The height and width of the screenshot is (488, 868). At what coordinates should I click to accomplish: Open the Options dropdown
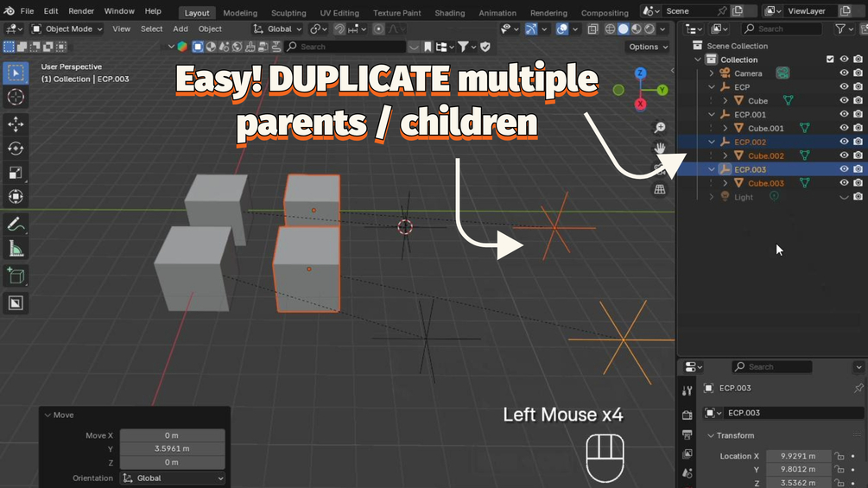tap(649, 47)
